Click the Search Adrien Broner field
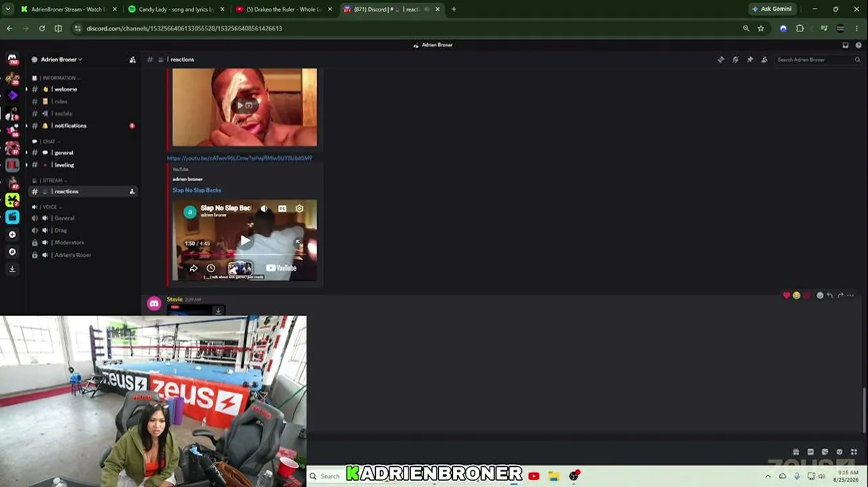Viewport: 868px width, 487px height. point(818,60)
